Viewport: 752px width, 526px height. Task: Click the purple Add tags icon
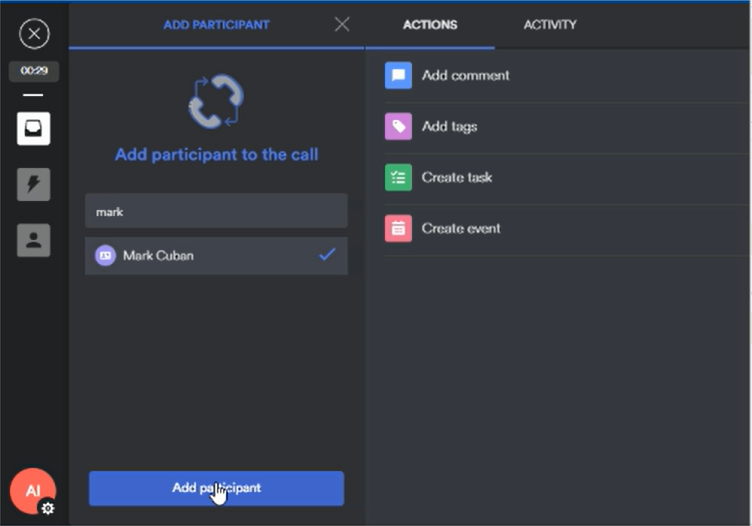(398, 127)
